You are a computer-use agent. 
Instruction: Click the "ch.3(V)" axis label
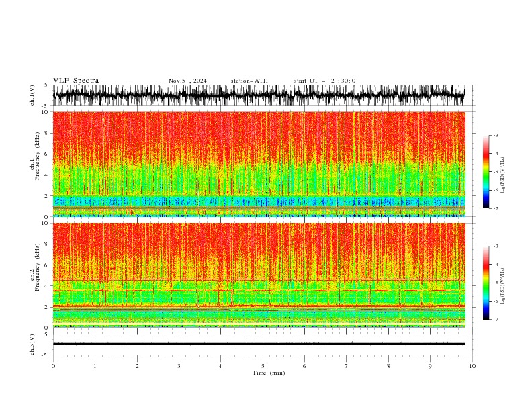tap(32, 345)
